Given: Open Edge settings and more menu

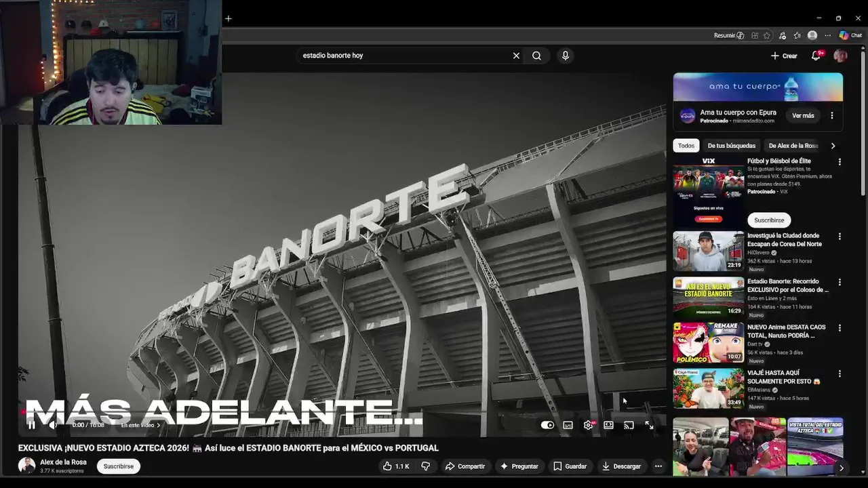Looking at the screenshot, I should (827, 35).
